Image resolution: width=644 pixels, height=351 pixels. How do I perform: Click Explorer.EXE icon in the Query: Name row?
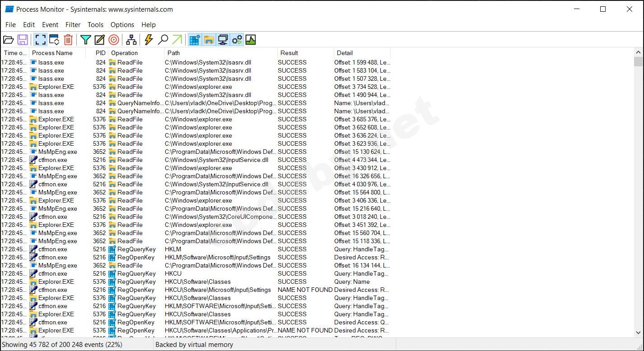(33, 282)
